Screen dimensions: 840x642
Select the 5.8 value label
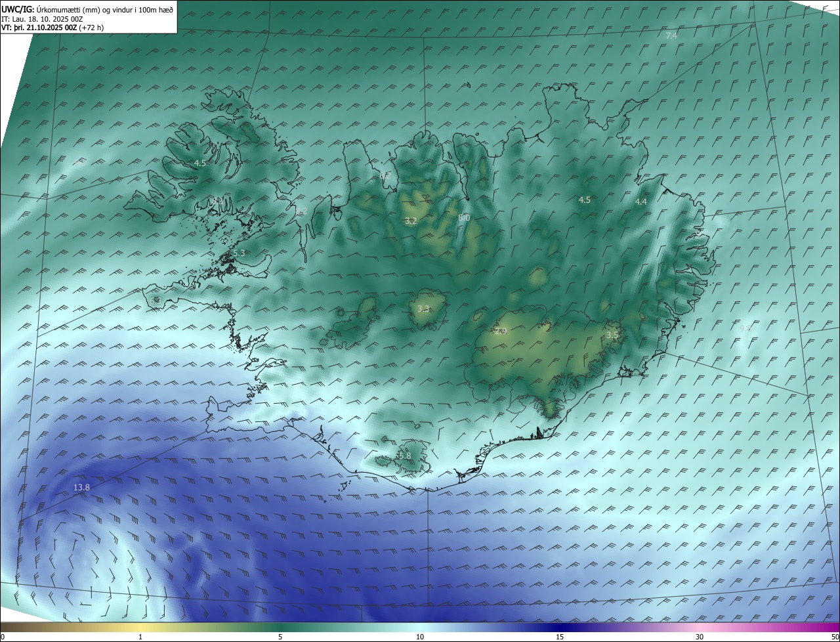click(404, 456)
